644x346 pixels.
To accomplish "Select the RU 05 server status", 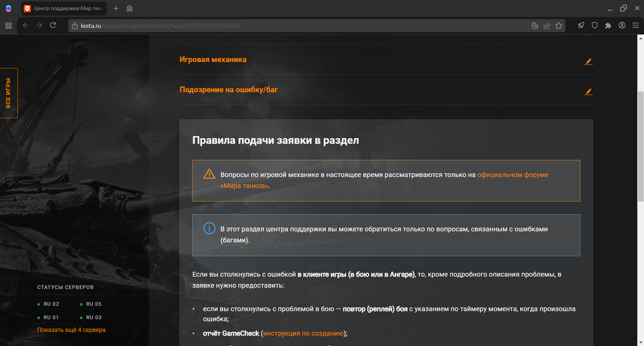I will click(90, 304).
